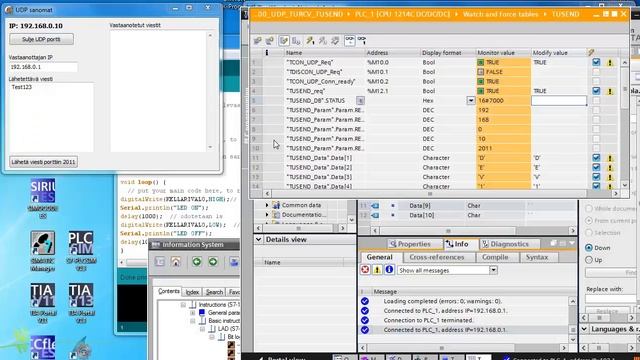The height and width of the screenshot is (360, 640).
Task: Select the Up search direction radio button
Action: click(x=589, y=260)
